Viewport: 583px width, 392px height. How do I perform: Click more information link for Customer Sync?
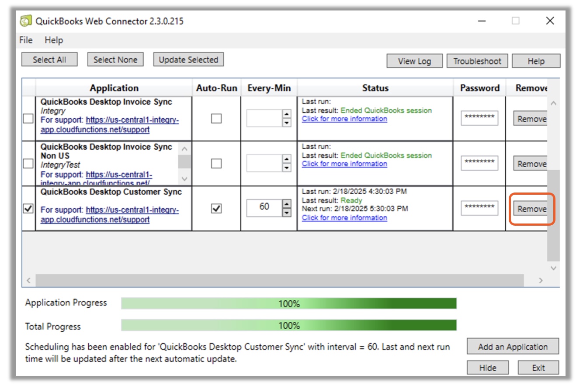click(344, 217)
